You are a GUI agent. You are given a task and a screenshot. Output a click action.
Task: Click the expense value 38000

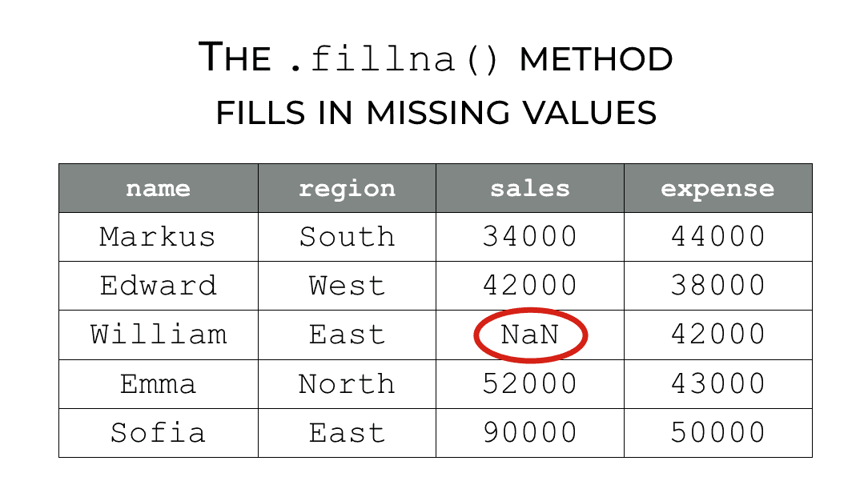(718, 286)
